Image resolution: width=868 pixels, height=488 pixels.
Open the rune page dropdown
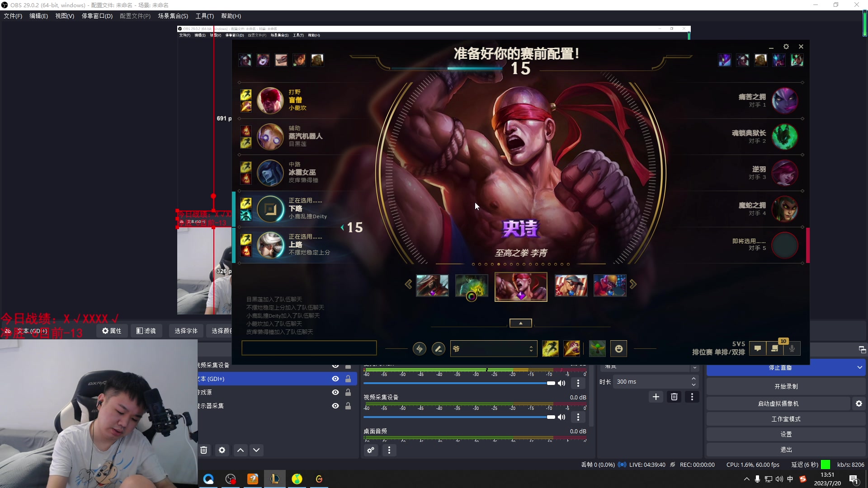point(494,349)
